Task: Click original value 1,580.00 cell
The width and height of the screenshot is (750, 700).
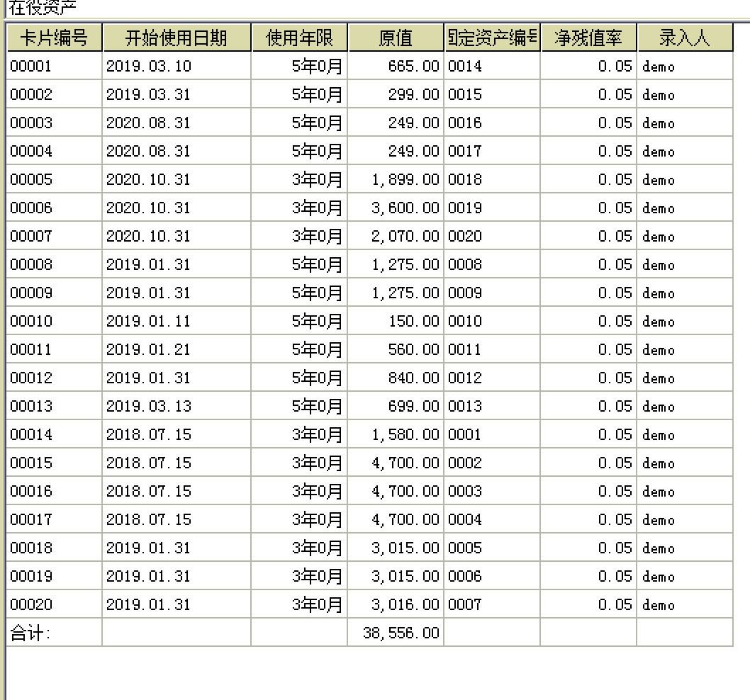Action: [x=396, y=434]
